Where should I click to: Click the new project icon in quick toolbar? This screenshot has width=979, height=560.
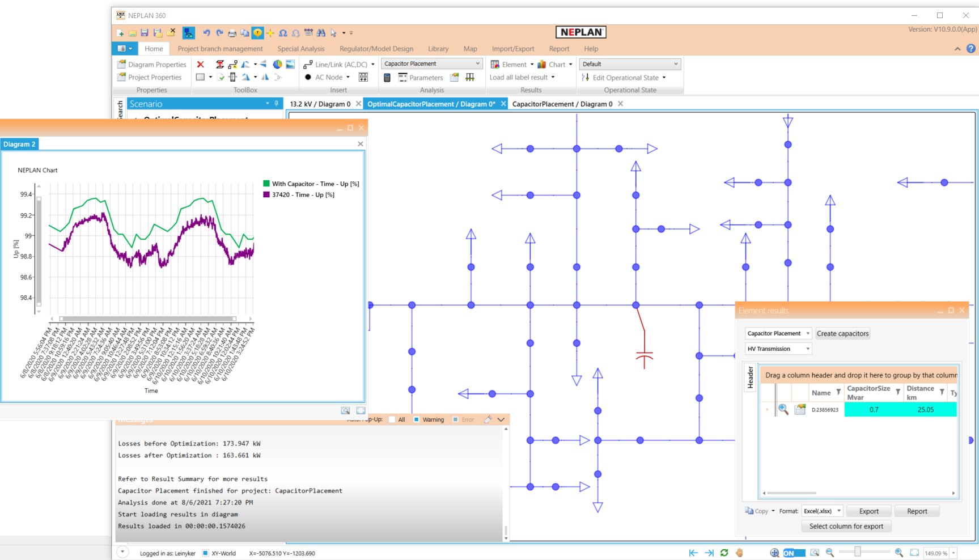(120, 33)
